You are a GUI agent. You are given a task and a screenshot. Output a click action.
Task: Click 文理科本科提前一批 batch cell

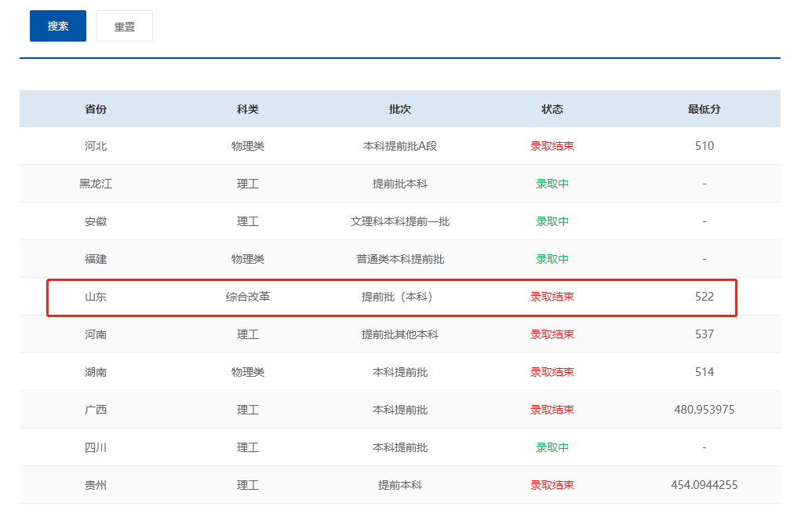tap(400, 221)
